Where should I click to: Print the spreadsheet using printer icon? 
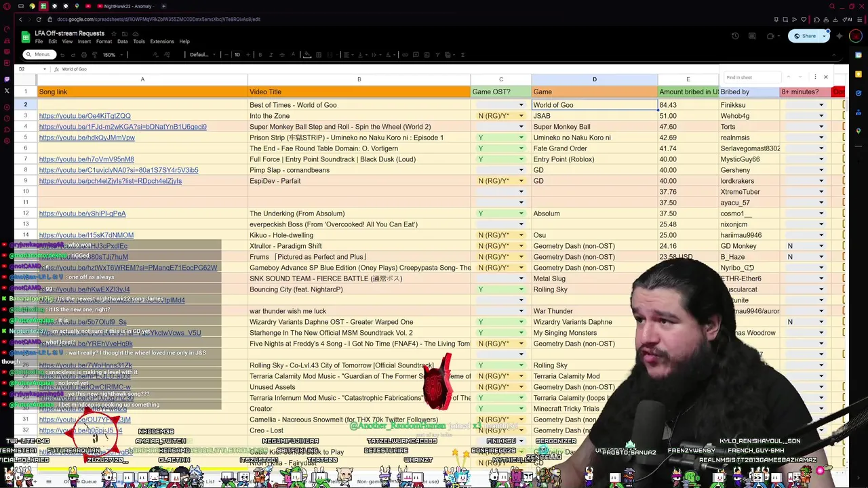(x=84, y=54)
